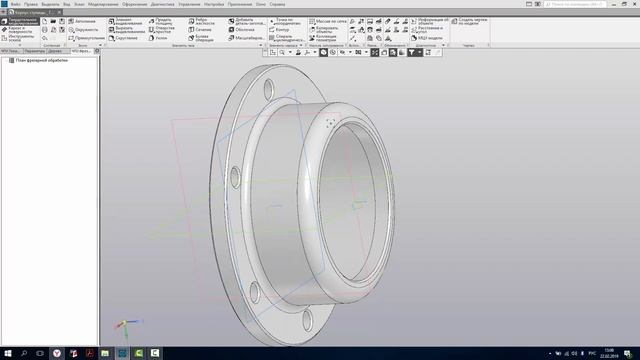The height and width of the screenshot is (360, 640).
Task: Open МЦХ модели calculation
Action: tap(427, 38)
